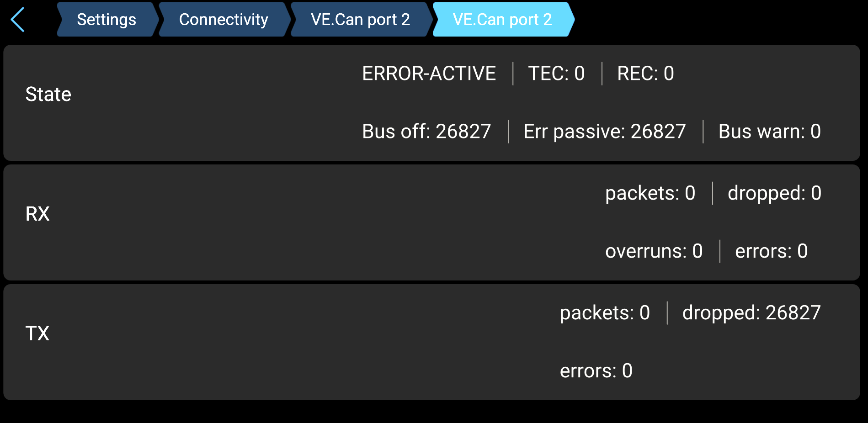
Task: Click the back arrow icon
Action: coord(17,20)
